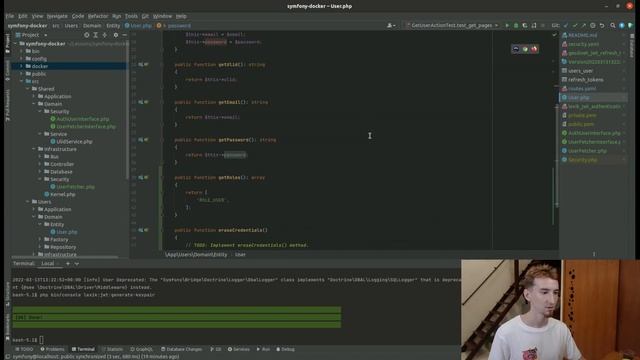Open the Problems tool window
640x360 pixels.
(x=52, y=349)
